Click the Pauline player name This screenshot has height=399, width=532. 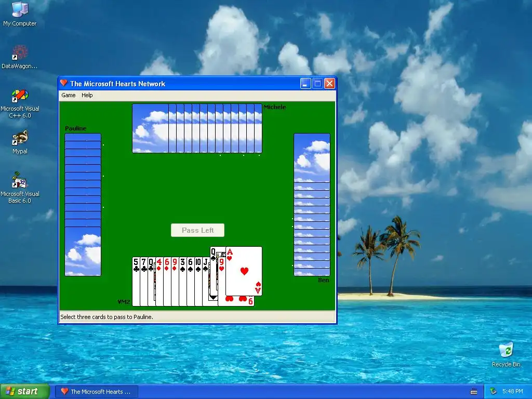pos(76,129)
